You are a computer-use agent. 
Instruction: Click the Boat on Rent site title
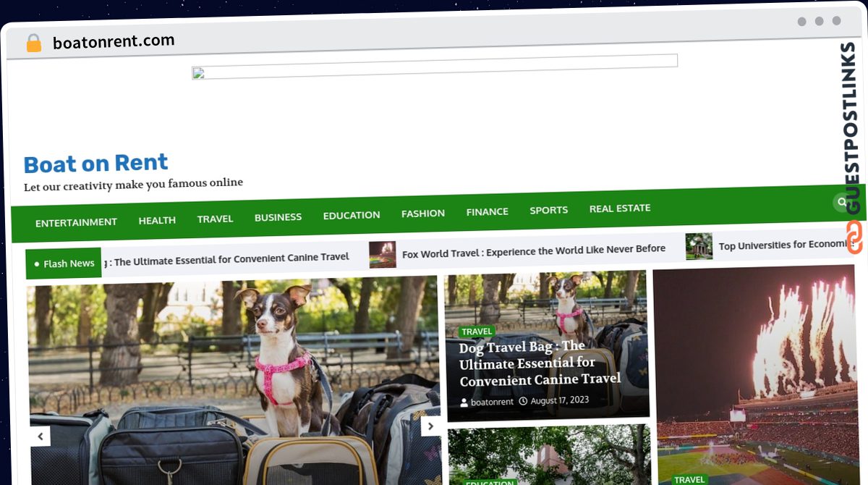95,163
